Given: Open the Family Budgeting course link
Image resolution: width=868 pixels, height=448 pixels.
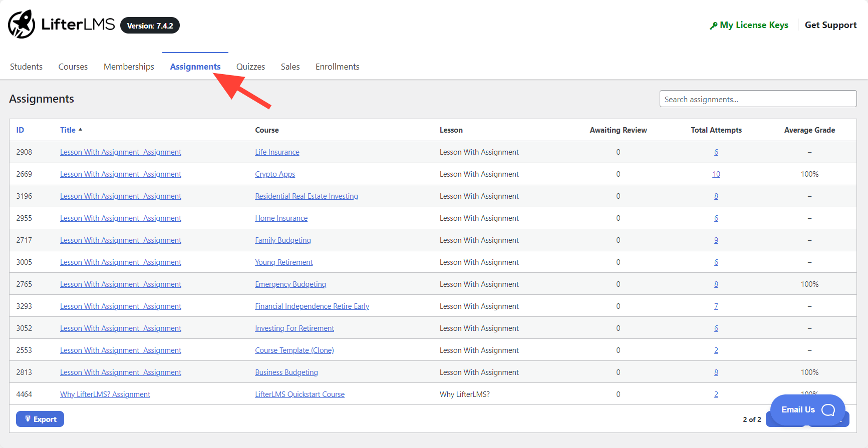Looking at the screenshot, I should click(283, 240).
